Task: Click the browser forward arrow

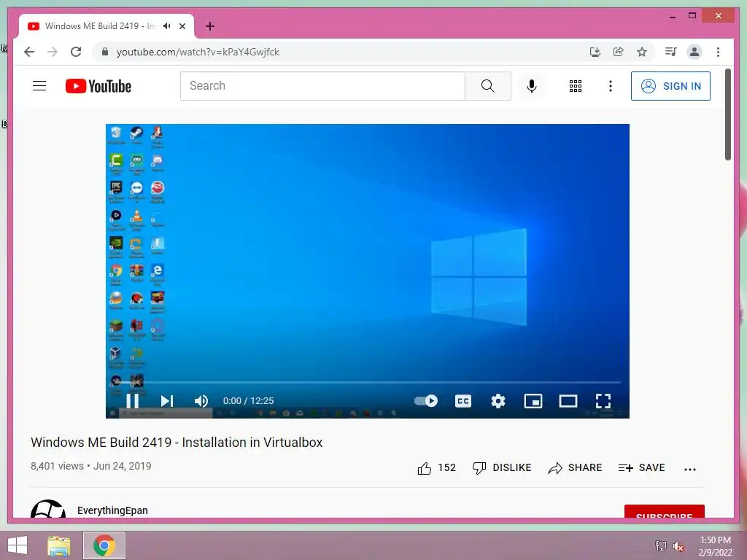Action: 53,52
